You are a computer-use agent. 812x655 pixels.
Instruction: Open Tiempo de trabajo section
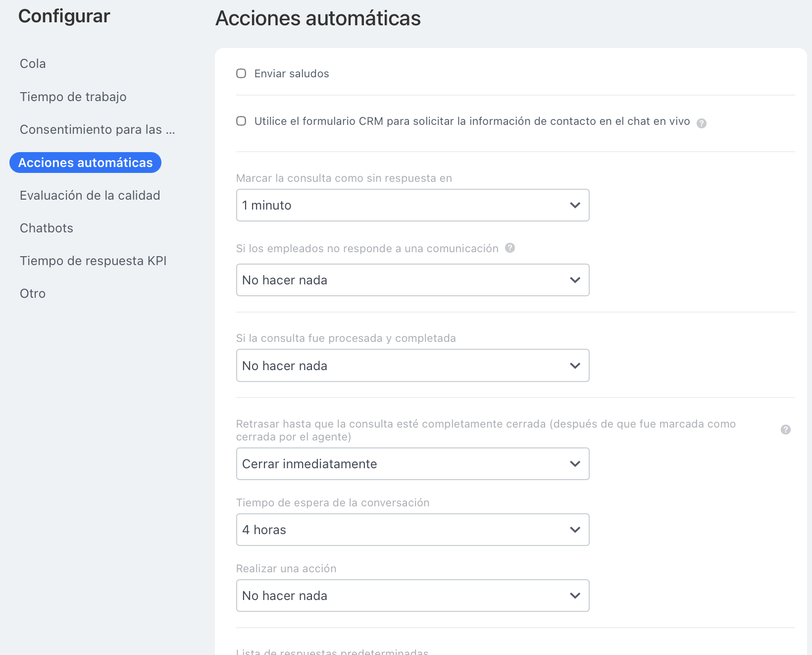[x=73, y=97]
